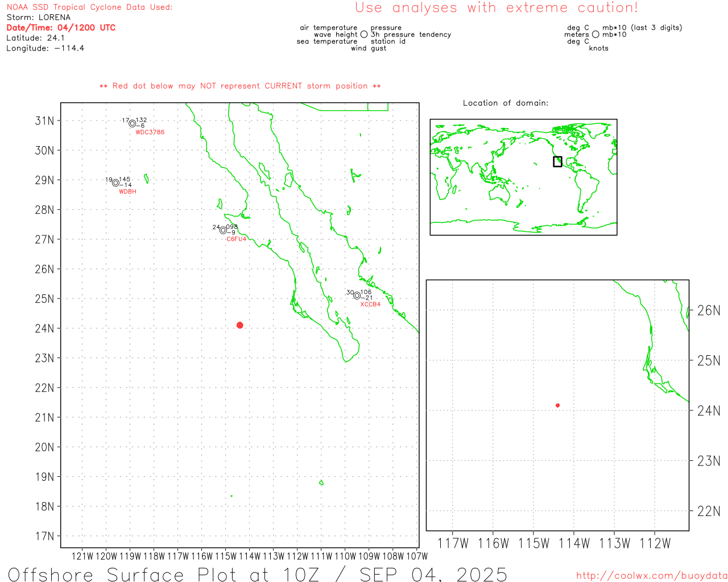Click pressure value 145 near WDBH
This screenshot has width=728, height=582.
[125, 180]
